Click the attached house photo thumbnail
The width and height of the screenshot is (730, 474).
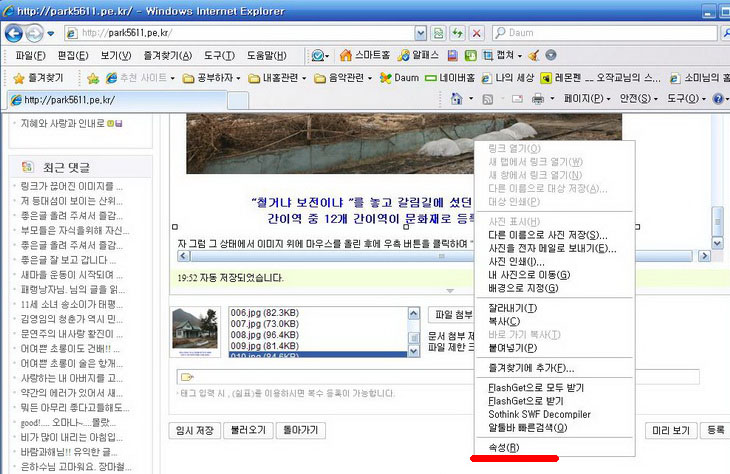pyautogui.click(x=196, y=331)
